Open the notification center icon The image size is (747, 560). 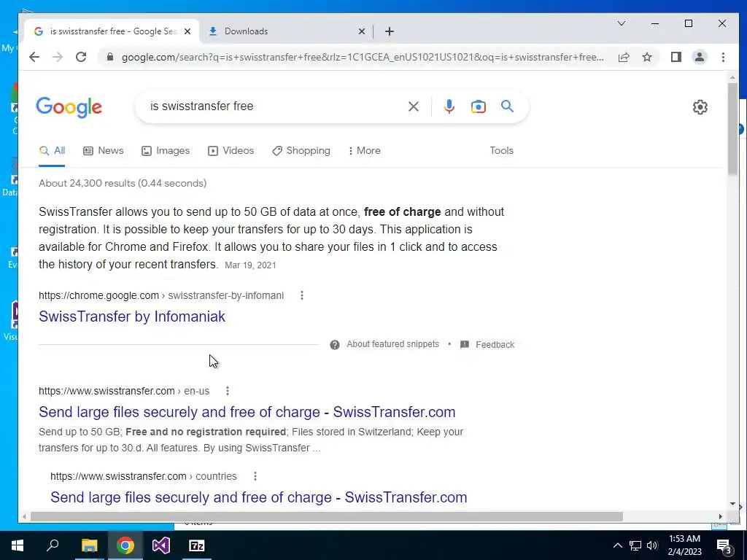(x=724, y=545)
